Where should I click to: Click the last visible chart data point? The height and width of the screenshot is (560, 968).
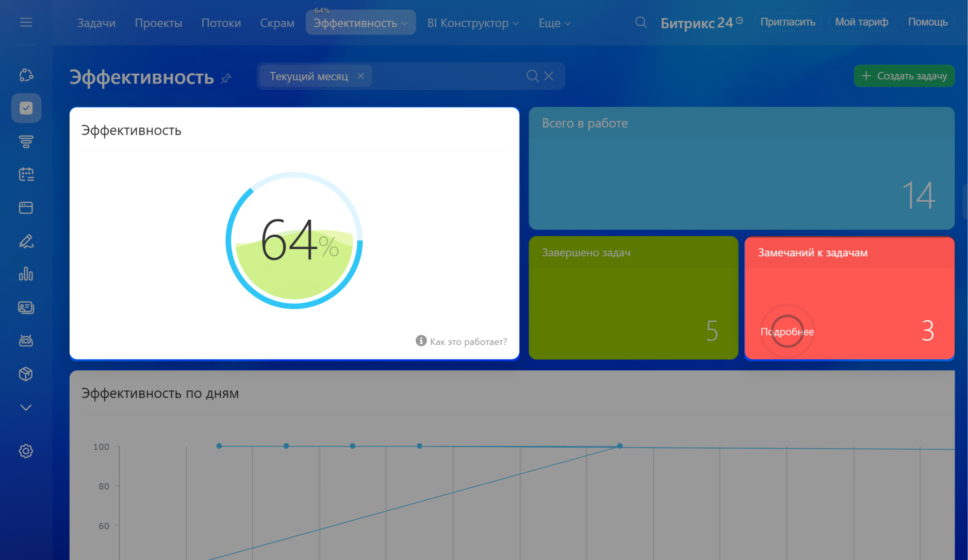[620, 446]
